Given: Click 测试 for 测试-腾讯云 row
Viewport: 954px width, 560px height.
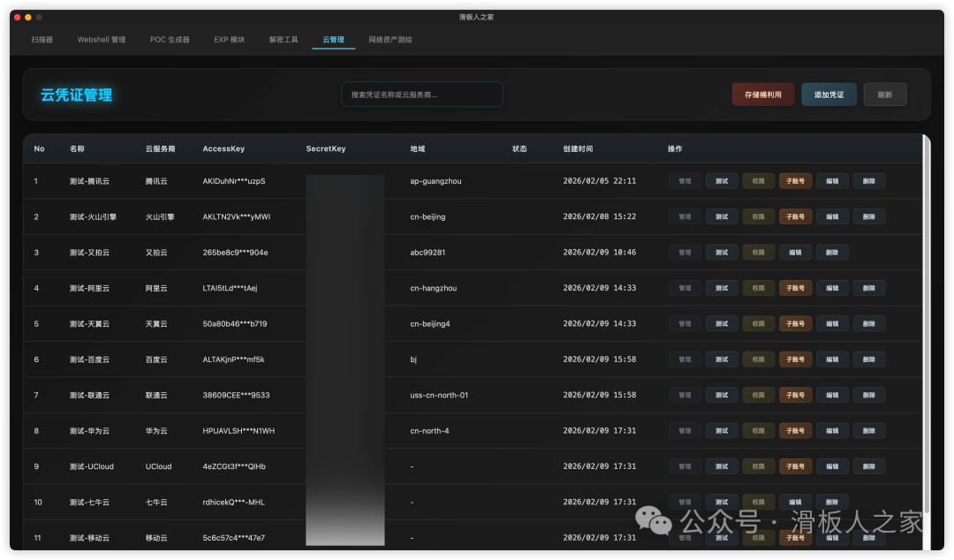Looking at the screenshot, I should (722, 181).
